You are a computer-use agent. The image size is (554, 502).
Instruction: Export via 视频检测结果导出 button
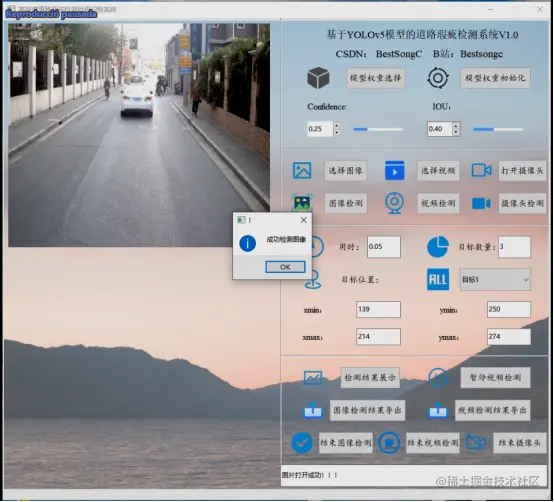(493, 411)
